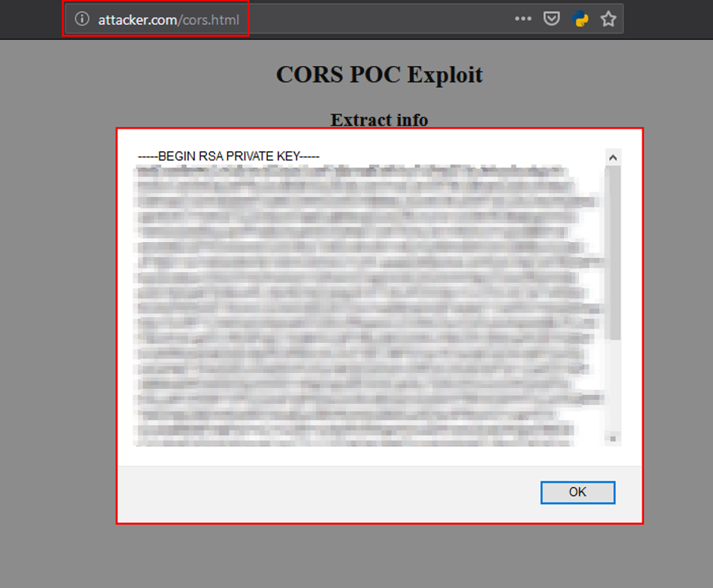Viewport: 713px width, 588px height.
Task: Toggle a bookmark using the star icon
Action: pos(608,18)
